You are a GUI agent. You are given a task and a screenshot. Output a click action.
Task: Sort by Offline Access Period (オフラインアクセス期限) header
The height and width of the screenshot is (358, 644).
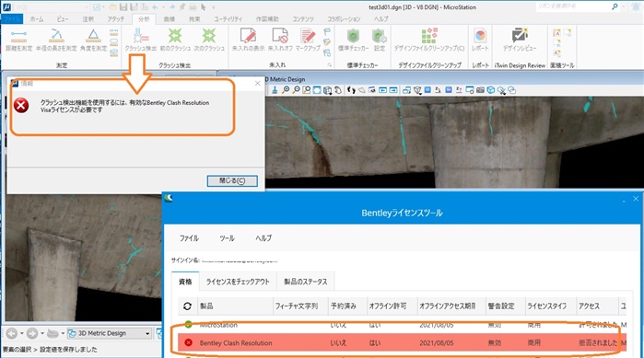pyautogui.click(x=451, y=306)
